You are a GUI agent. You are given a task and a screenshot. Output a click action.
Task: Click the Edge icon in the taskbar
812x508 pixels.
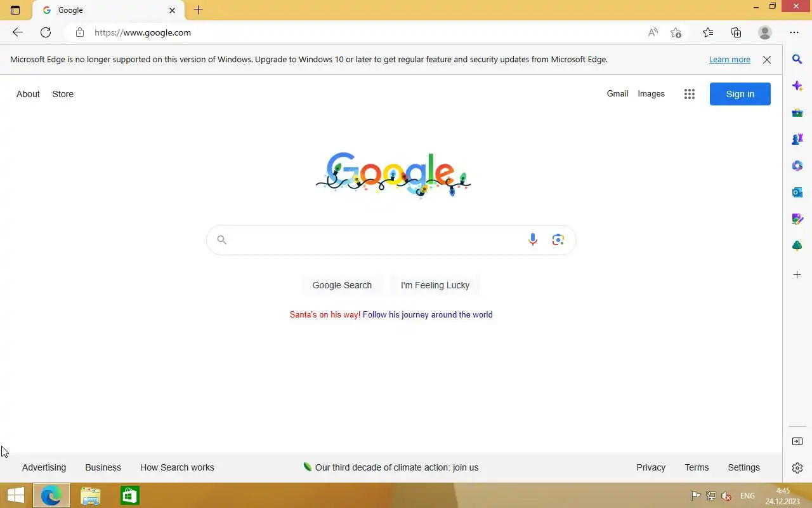51,495
